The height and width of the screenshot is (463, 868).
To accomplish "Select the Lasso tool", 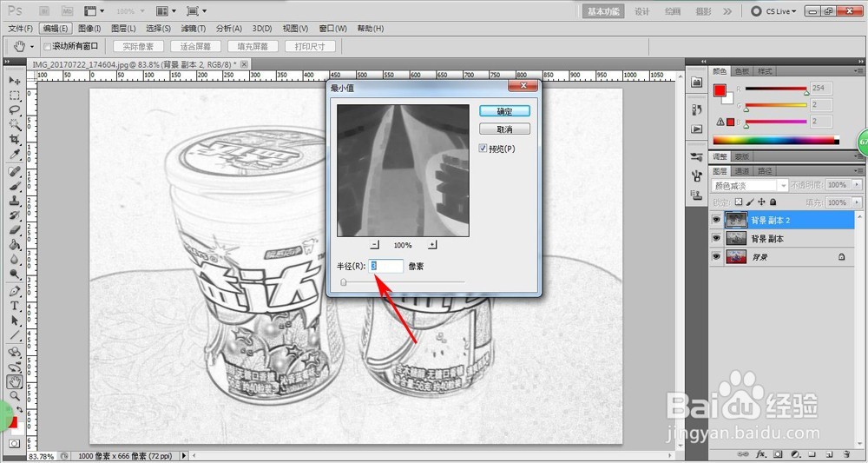I will click(x=15, y=110).
